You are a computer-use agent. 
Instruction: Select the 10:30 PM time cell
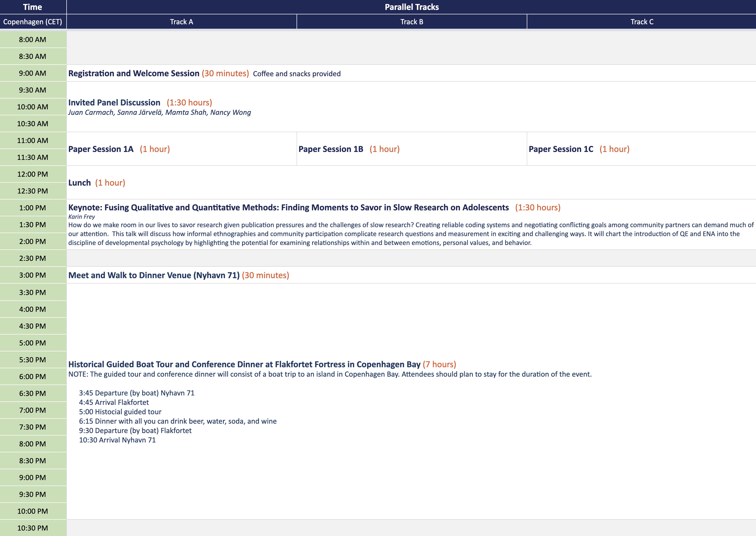(x=33, y=528)
